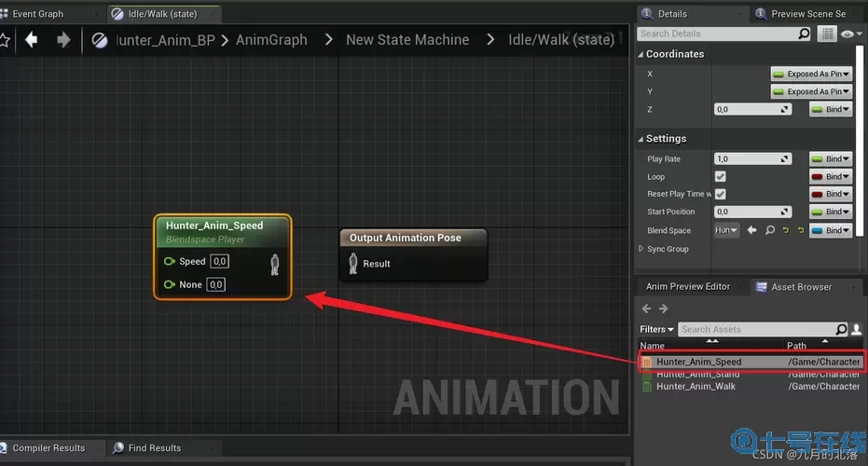Go forward in Asset Browser history
This screenshot has height=466, width=868.
coord(664,308)
